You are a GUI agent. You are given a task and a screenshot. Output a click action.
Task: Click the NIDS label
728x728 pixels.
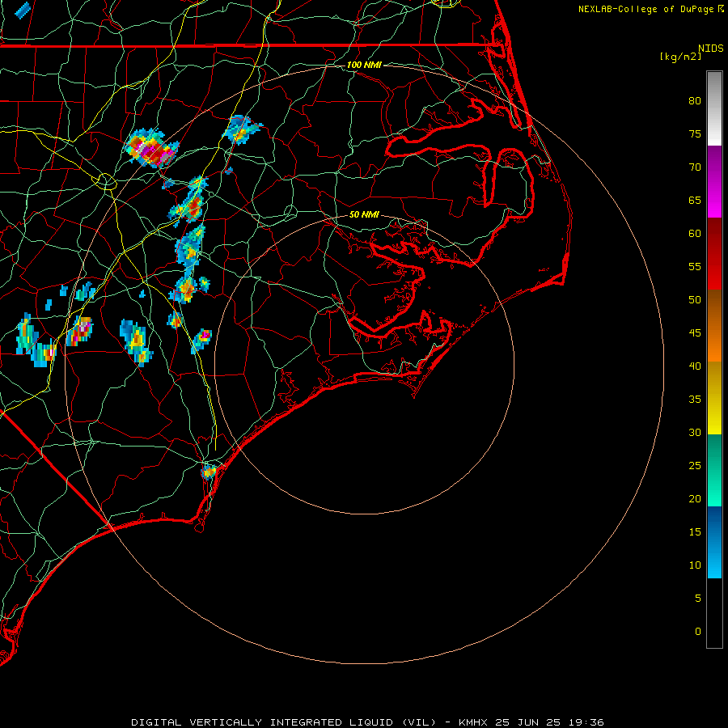tap(711, 49)
